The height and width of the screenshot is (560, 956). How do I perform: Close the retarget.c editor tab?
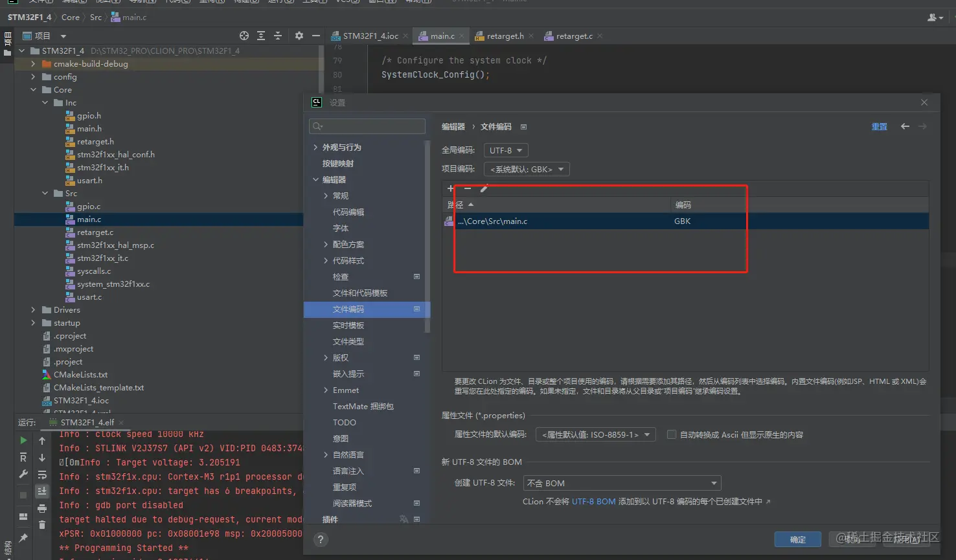pyautogui.click(x=600, y=36)
